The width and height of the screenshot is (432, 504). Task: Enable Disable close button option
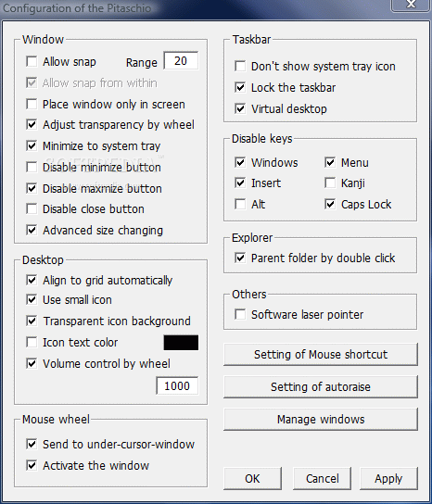click(x=32, y=208)
